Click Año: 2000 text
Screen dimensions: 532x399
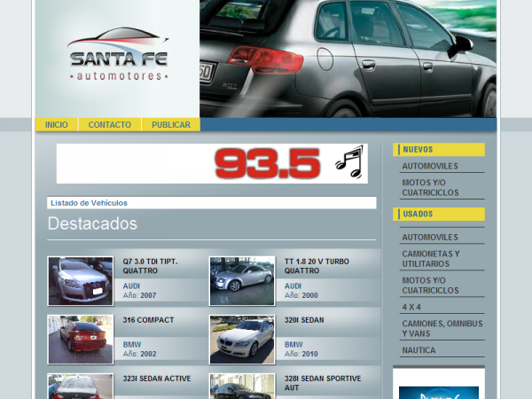(x=301, y=295)
